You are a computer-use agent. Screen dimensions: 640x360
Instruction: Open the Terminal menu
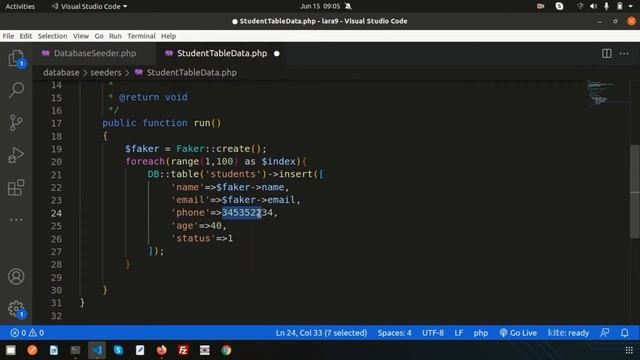tap(141, 36)
